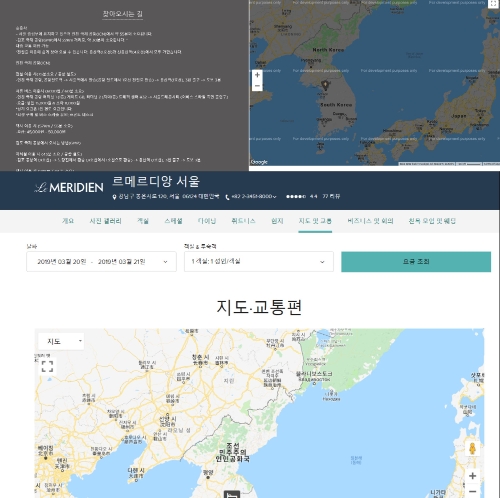Open the 비즈니스 및 회의 tab

click(x=370, y=221)
